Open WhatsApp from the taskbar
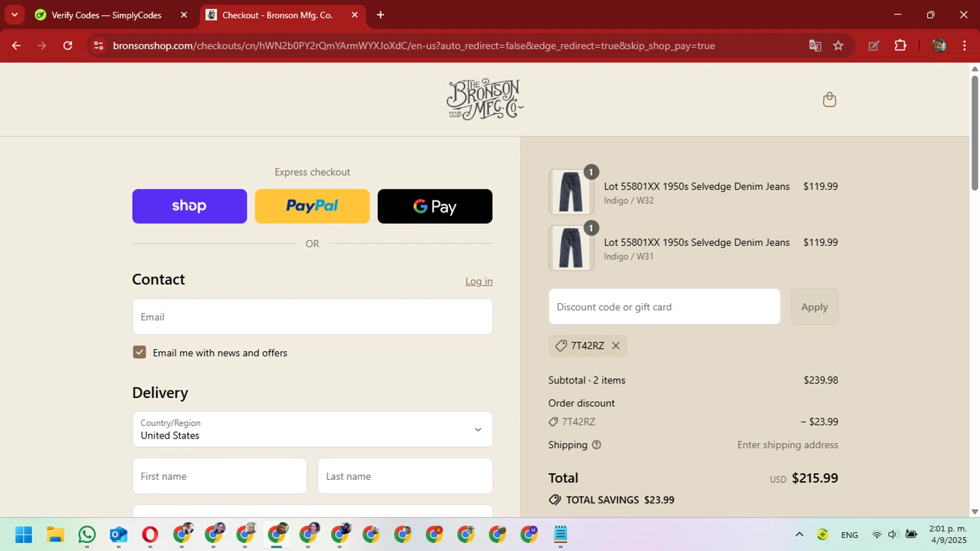The height and width of the screenshot is (551, 980). [87, 535]
